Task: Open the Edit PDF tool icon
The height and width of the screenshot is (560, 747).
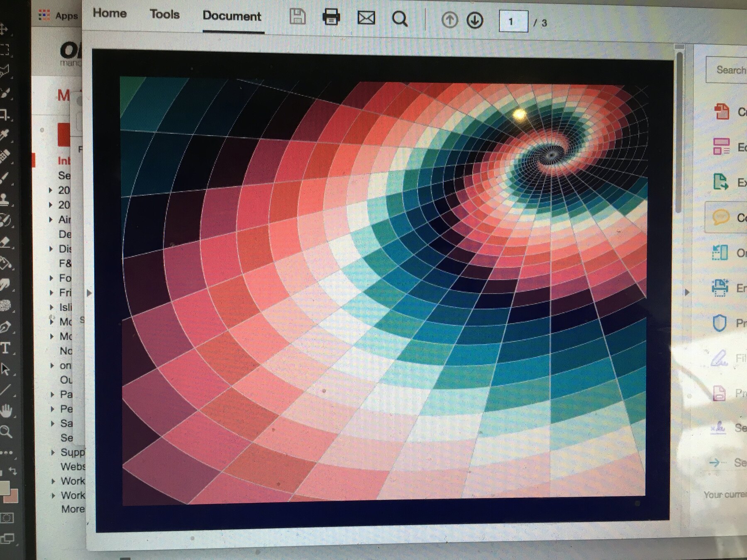Action: [x=721, y=146]
